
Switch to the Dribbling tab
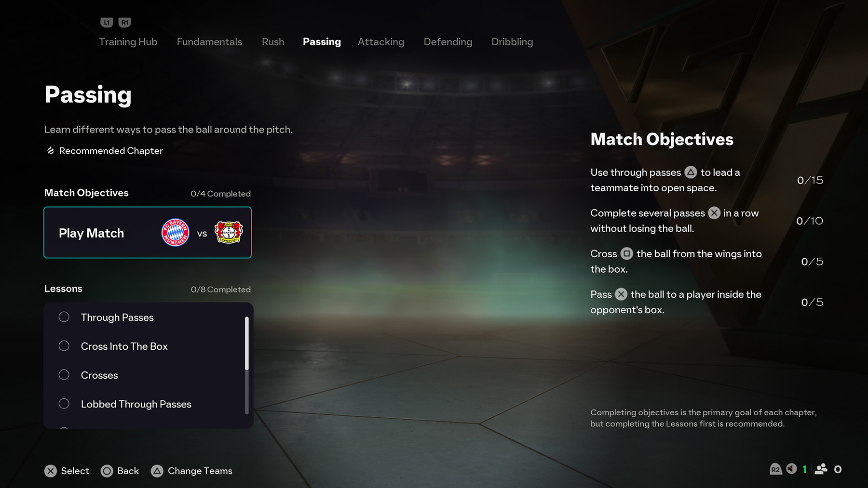[x=512, y=42]
